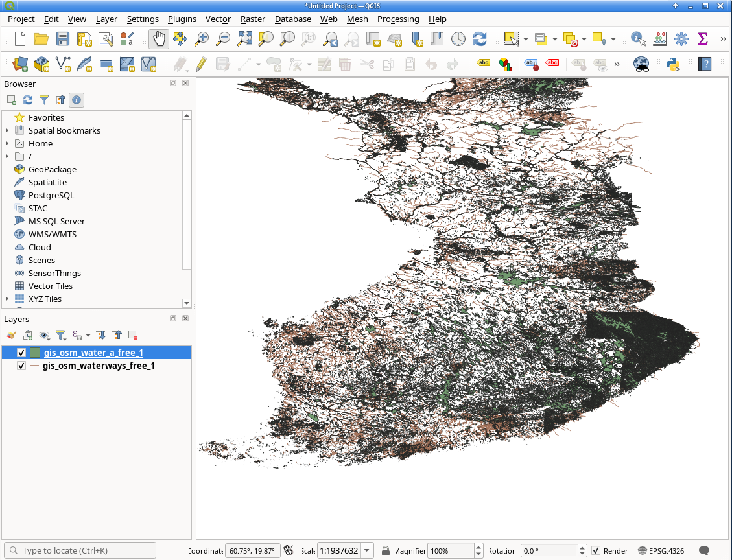This screenshot has height=560, width=732.
Task: Click the green water layer color swatch
Action: [x=34, y=353]
